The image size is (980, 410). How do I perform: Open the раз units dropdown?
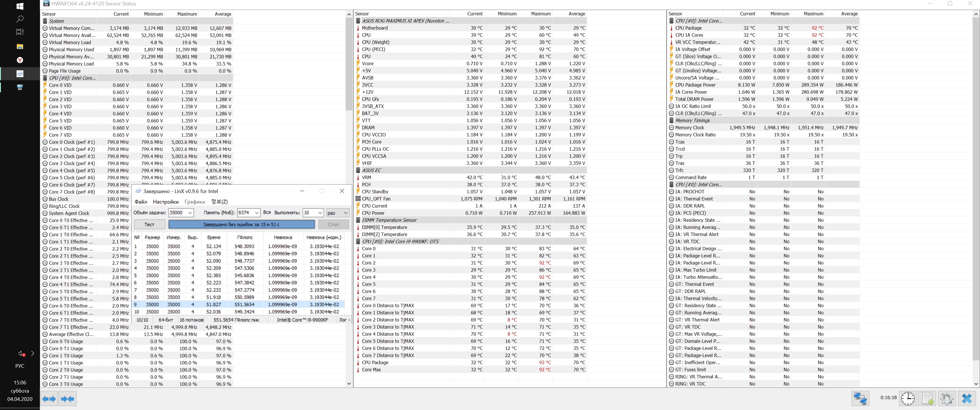346,213
